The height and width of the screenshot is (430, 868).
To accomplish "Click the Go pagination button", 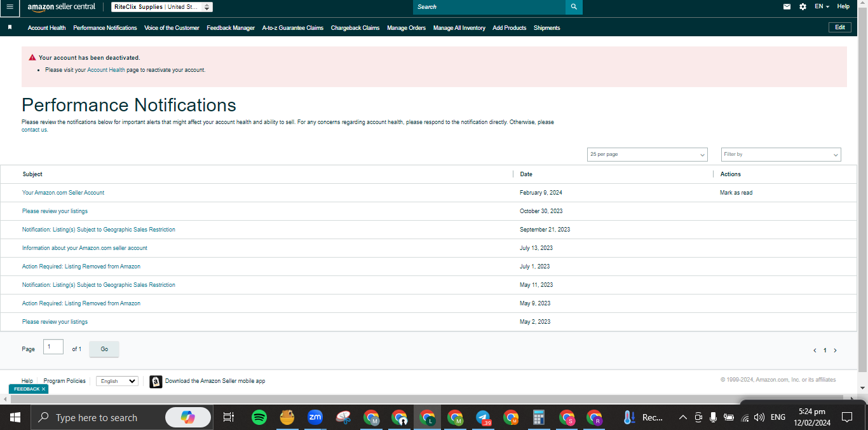I will point(104,349).
